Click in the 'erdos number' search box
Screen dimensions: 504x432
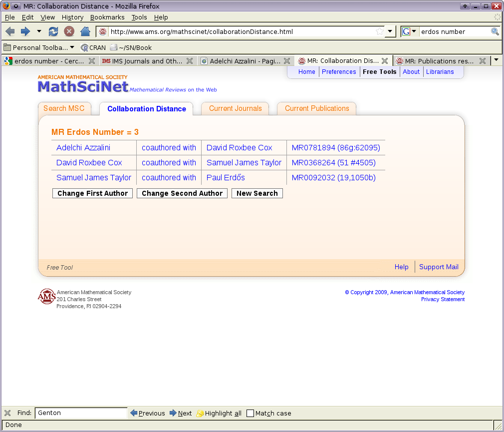click(x=455, y=31)
